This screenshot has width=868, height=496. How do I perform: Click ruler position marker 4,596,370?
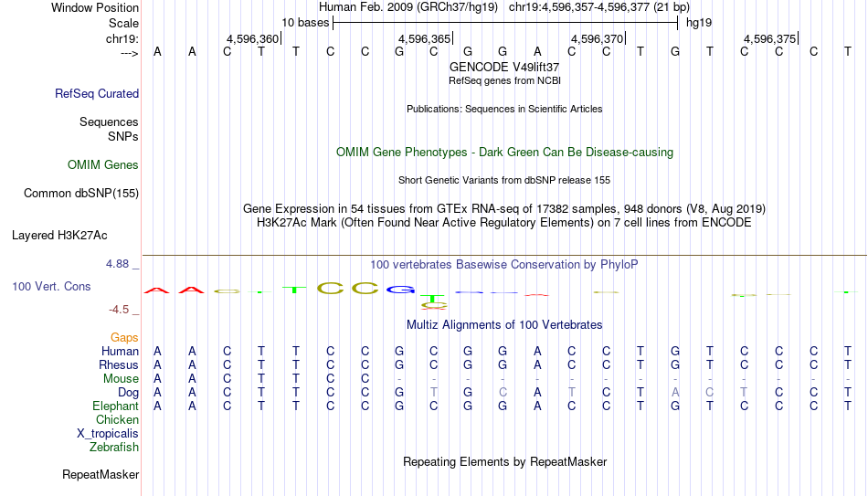599,38
